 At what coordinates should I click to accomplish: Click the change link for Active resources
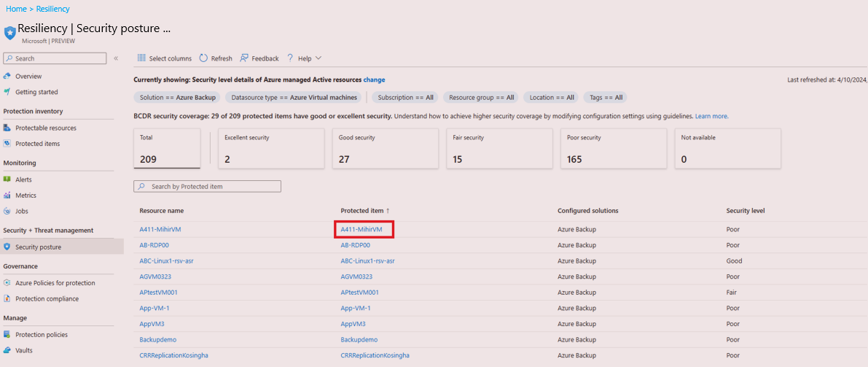pos(374,80)
